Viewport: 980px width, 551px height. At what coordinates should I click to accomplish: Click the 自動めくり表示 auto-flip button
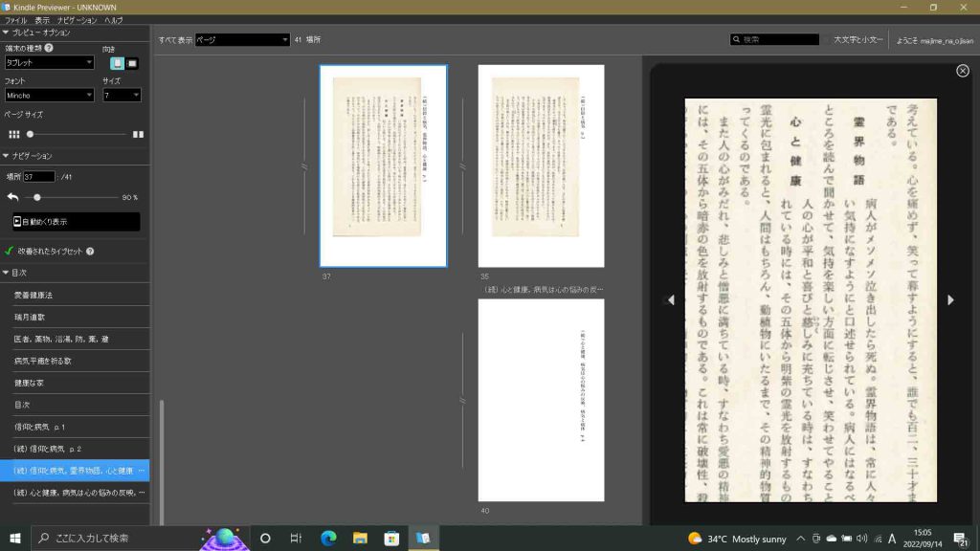tap(77, 222)
